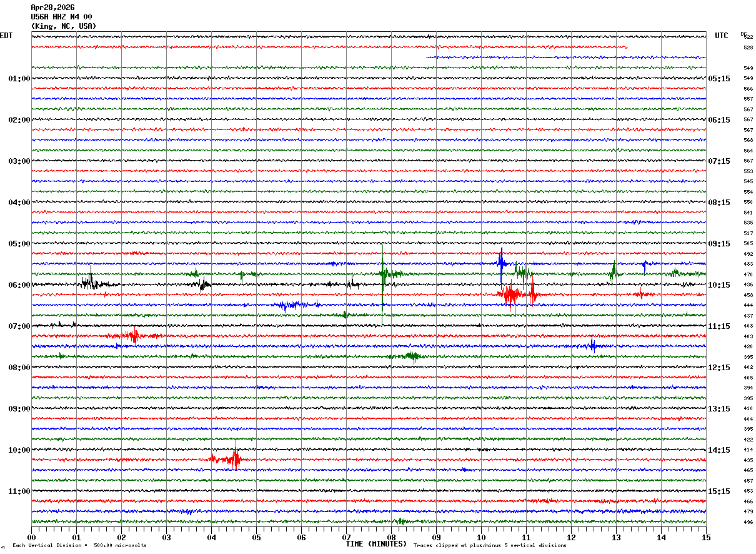Screen dimensions: 756x554
Task: Click the DC offset value 564
Action: [748, 151]
